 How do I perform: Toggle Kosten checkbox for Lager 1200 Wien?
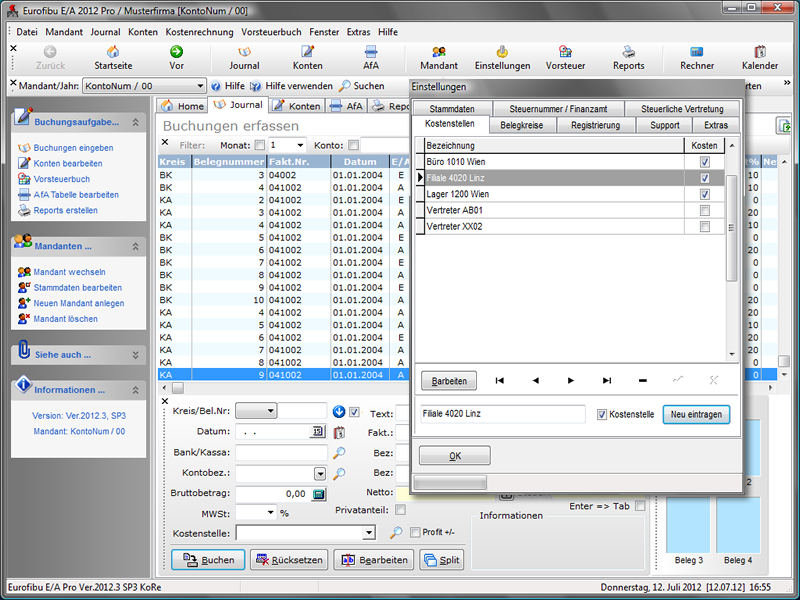tap(705, 194)
